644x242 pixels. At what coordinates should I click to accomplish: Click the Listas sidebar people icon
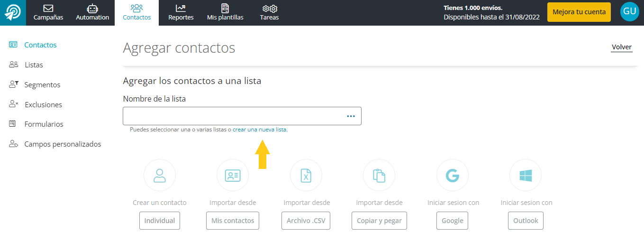13,65
